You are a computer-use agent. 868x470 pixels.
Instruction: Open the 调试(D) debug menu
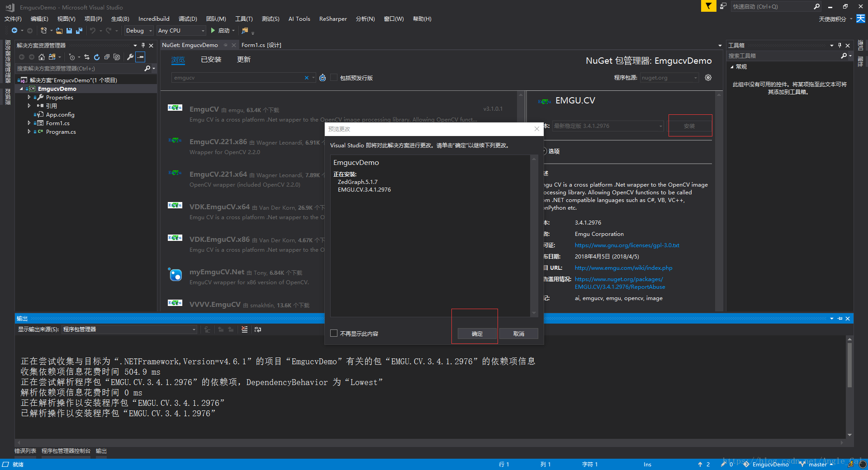point(188,19)
